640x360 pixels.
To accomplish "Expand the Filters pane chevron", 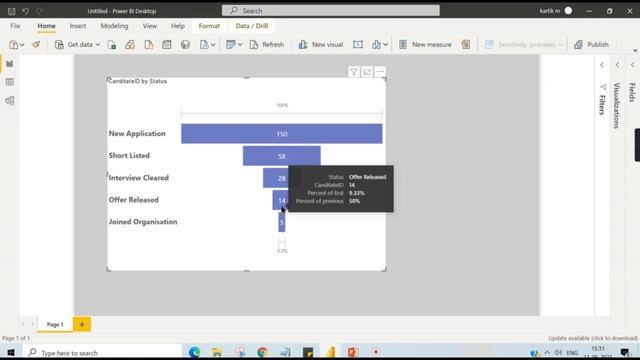I will 602,65.
